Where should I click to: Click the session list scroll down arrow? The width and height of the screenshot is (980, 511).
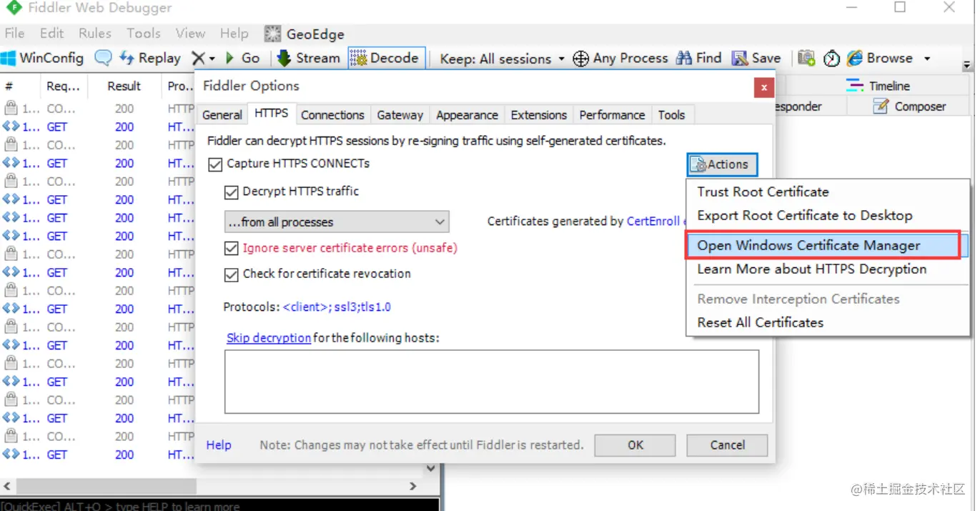[x=431, y=469]
